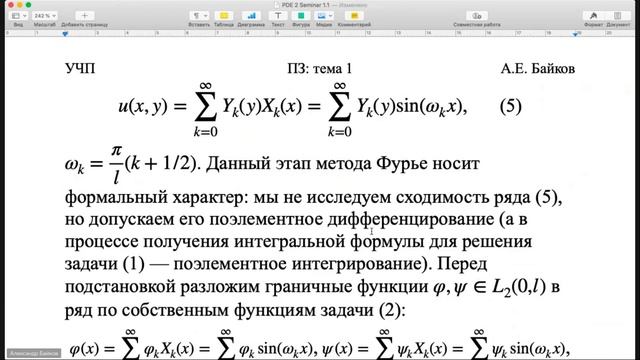640x360 pixels.
Task: Click the header text ПЗ: тема 1
Action: (x=319, y=69)
